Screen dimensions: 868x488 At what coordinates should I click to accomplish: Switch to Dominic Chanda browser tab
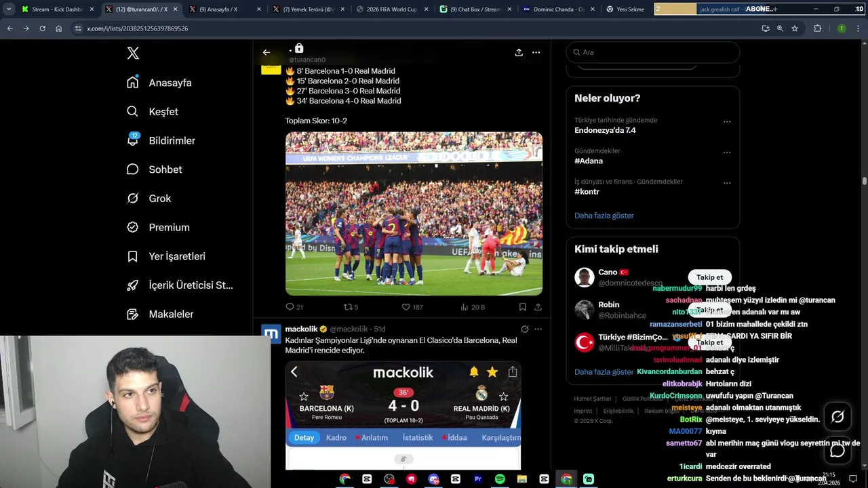click(x=559, y=9)
